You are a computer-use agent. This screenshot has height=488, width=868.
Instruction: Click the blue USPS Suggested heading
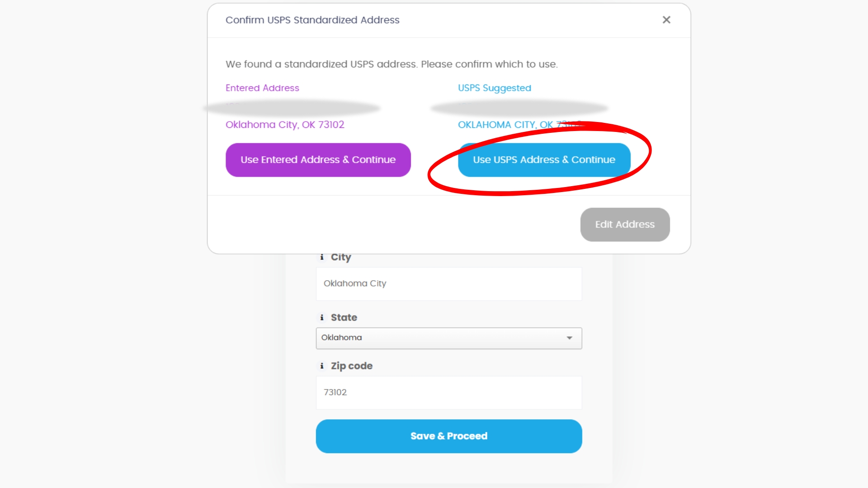494,88
